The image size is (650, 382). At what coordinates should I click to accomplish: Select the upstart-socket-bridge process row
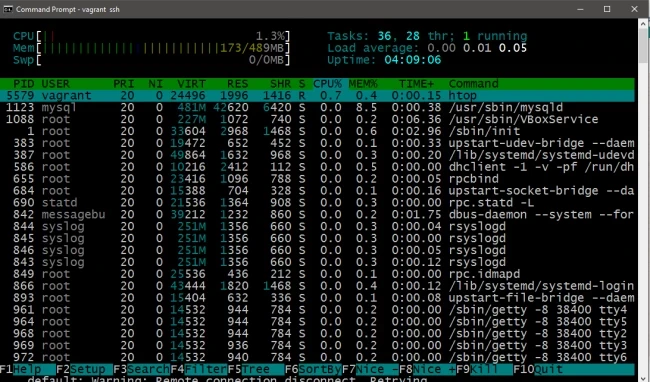coord(317,191)
